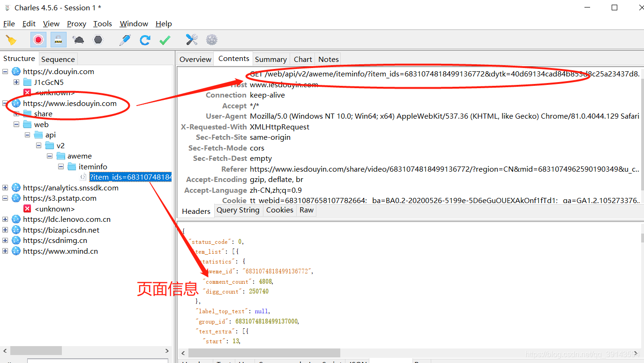
Task: Click the api folder icon
Action: (38, 135)
